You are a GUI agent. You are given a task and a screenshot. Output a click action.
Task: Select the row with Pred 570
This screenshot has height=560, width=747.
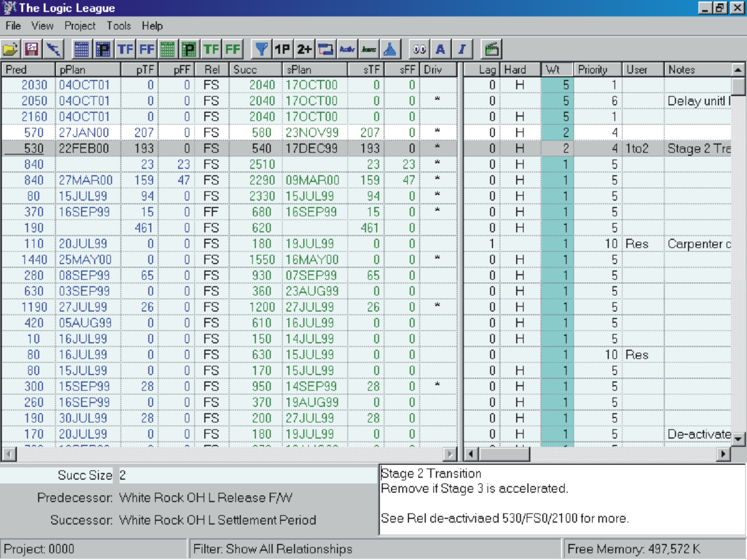coord(366,133)
